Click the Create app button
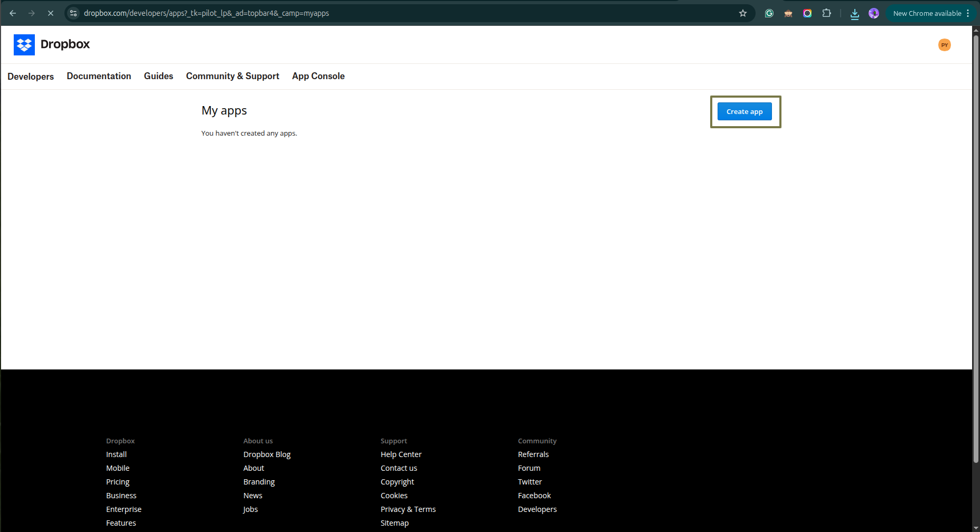This screenshot has width=980, height=532. [x=745, y=111]
